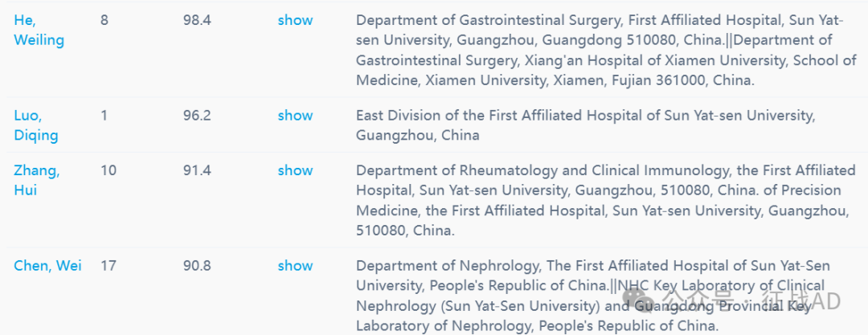Click the Gastrointestinal Surgery affiliation text
The width and height of the screenshot is (868, 335).
606,51
